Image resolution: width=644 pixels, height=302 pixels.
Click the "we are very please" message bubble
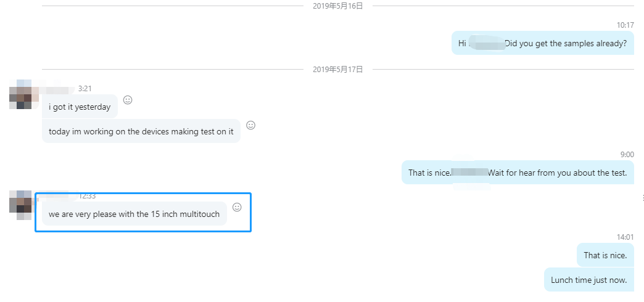click(134, 214)
